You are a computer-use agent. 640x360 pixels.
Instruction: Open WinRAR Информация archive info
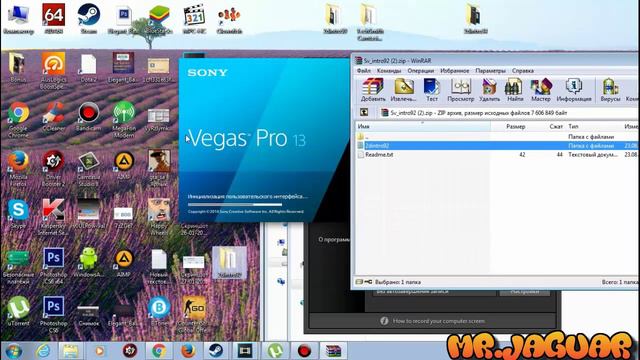[x=574, y=90]
